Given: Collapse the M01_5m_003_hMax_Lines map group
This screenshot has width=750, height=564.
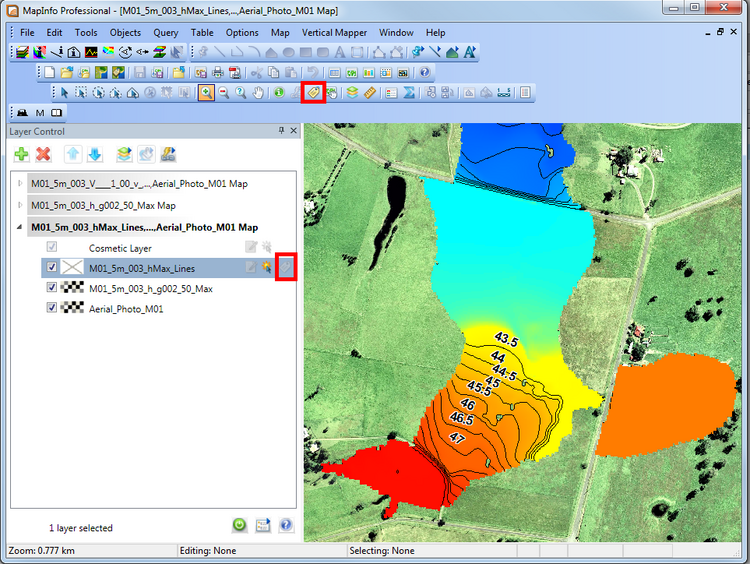Looking at the screenshot, I should click(x=21, y=227).
